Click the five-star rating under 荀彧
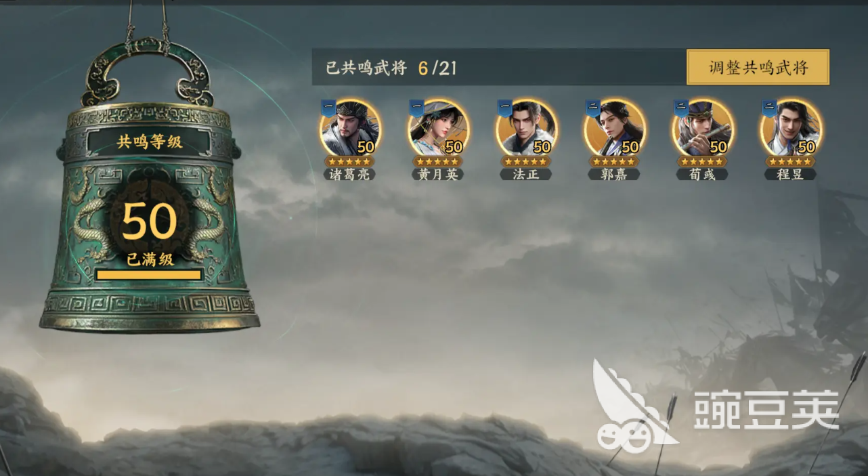Screen dimensions: 868x476 [x=702, y=162]
